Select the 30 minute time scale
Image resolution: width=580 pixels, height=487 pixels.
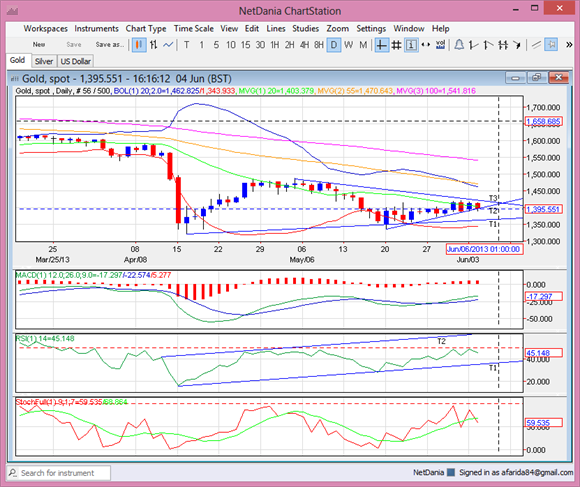pos(260,45)
